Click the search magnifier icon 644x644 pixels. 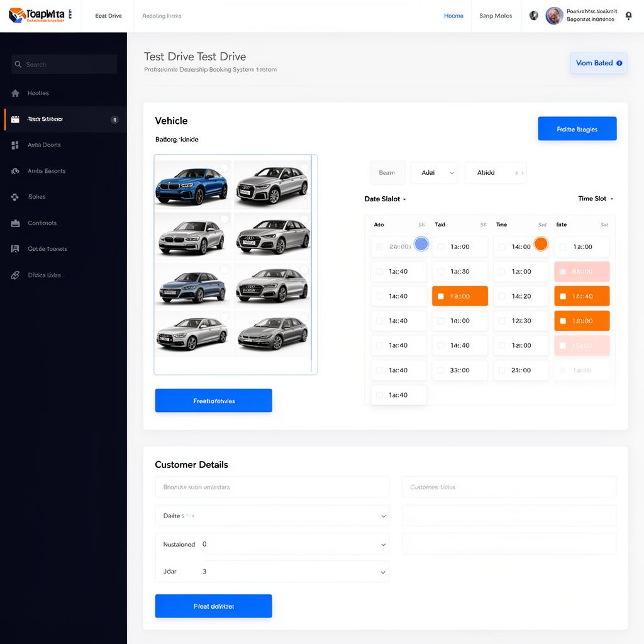18,65
